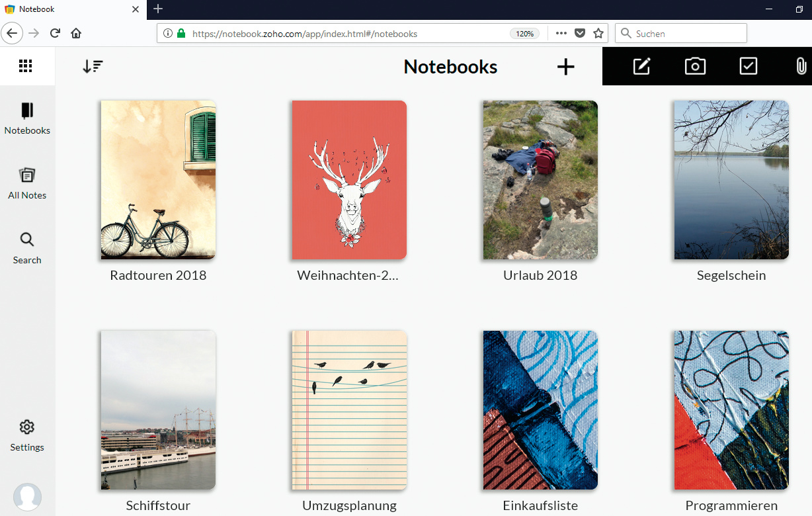Attach a file note with paperclip
The width and height of the screenshot is (812, 516).
click(x=800, y=66)
